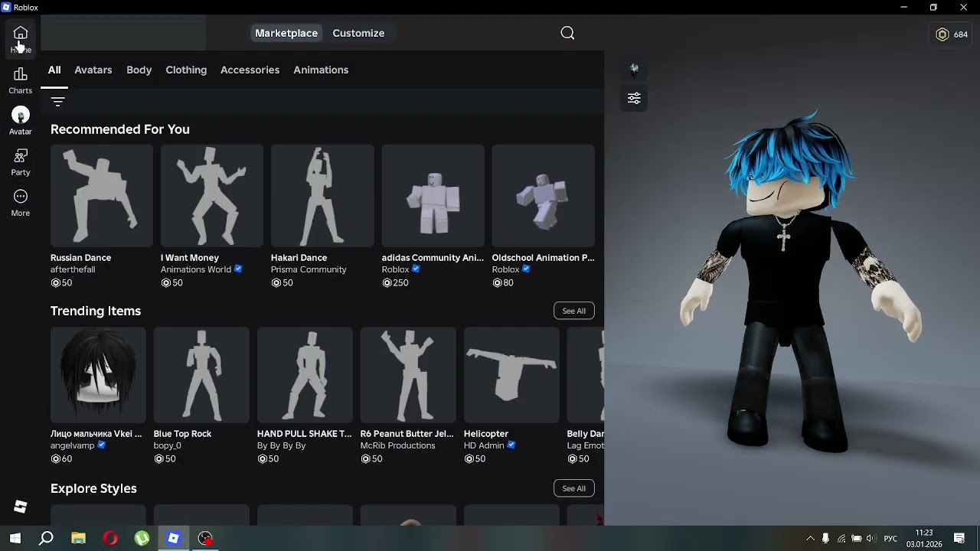Screen dimensions: 980x551
Task: Click the 250 Robux price under adidas item
Action: [x=395, y=283]
